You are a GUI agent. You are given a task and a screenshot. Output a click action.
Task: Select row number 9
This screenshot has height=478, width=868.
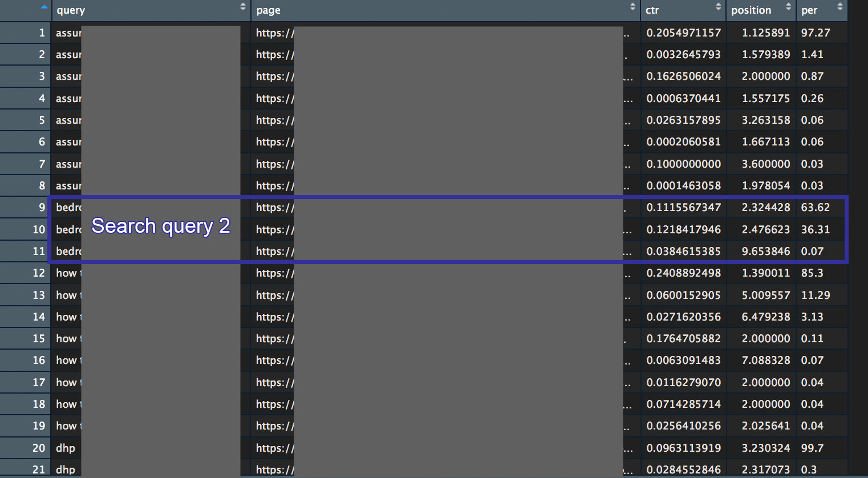coord(42,208)
